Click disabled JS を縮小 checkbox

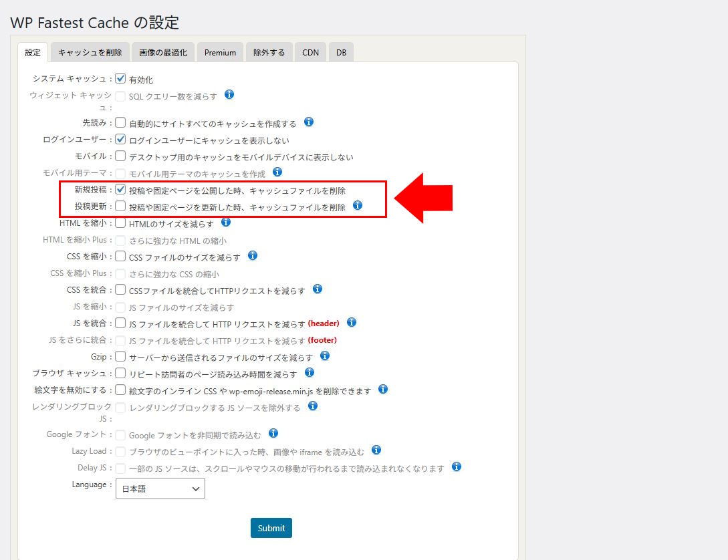click(120, 307)
